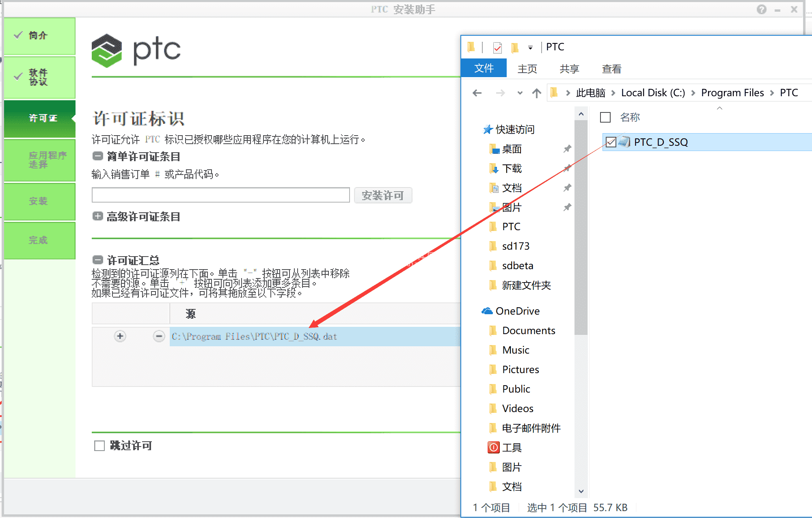Click the 安装许可 button
Viewport: 812px width, 518px height.
pos(383,195)
